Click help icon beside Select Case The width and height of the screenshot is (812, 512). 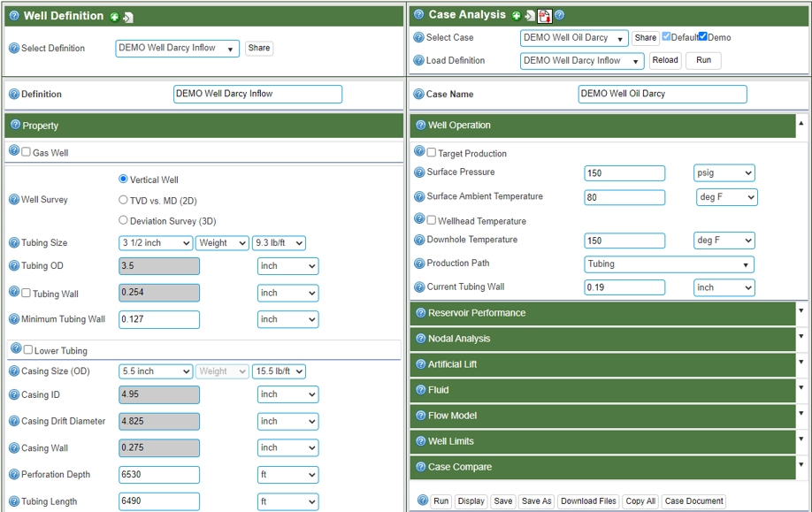point(419,37)
